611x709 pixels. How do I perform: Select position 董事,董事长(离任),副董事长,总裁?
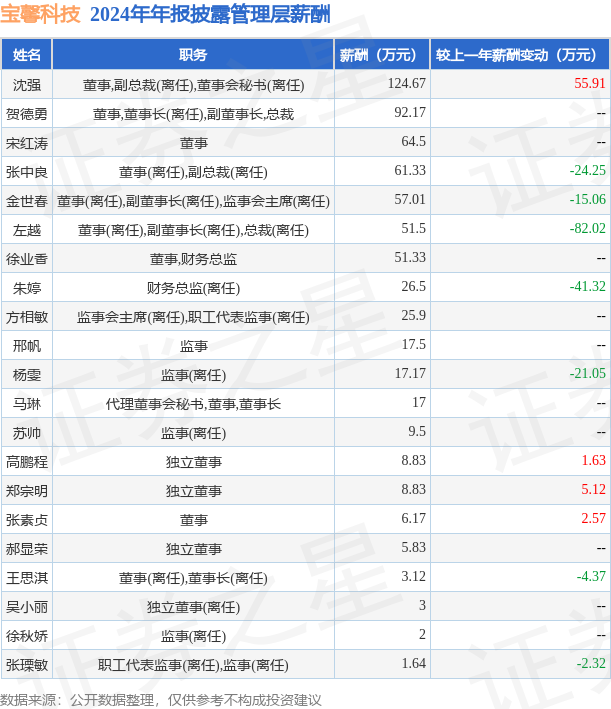pyautogui.click(x=193, y=113)
